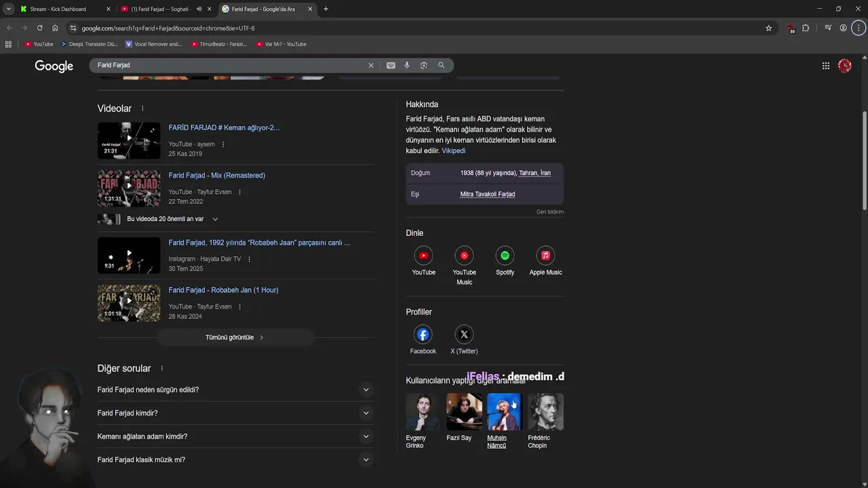
Task: Clear the Google search box text
Action: (x=371, y=65)
